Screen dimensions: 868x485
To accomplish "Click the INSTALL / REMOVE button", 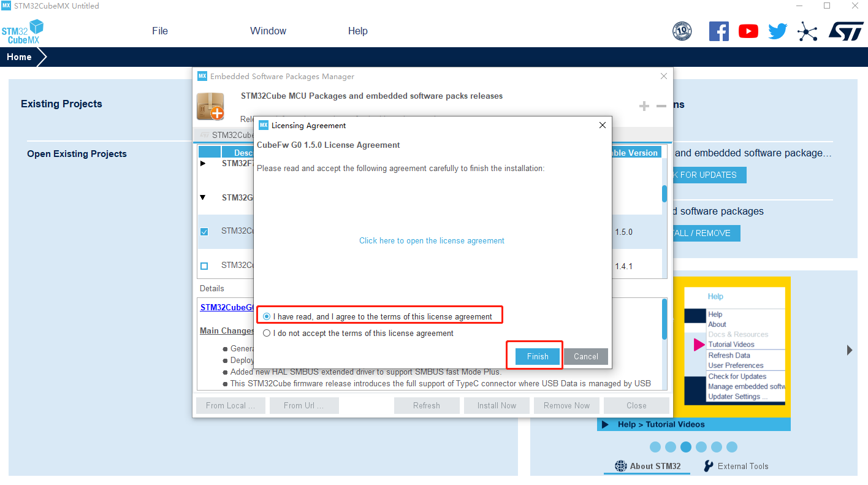I will pyautogui.click(x=706, y=233).
